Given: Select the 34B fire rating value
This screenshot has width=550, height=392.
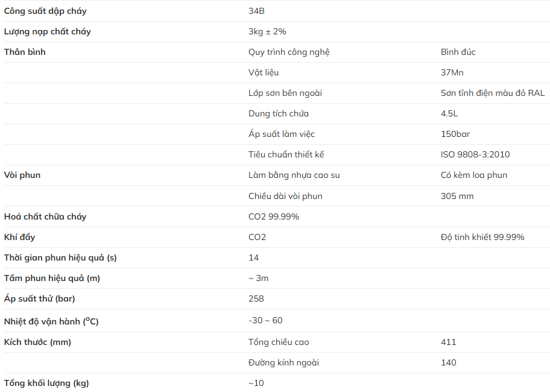Looking at the screenshot, I should point(256,11).
